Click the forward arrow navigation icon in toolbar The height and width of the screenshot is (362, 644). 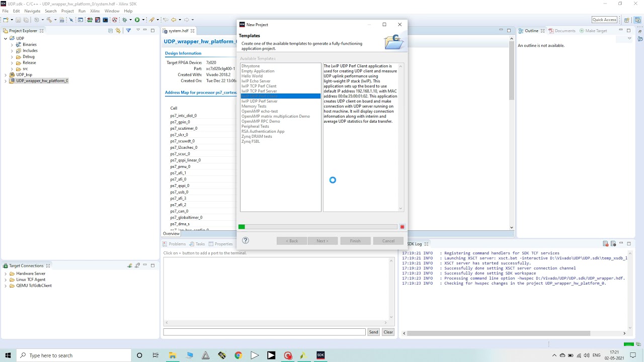186,20
